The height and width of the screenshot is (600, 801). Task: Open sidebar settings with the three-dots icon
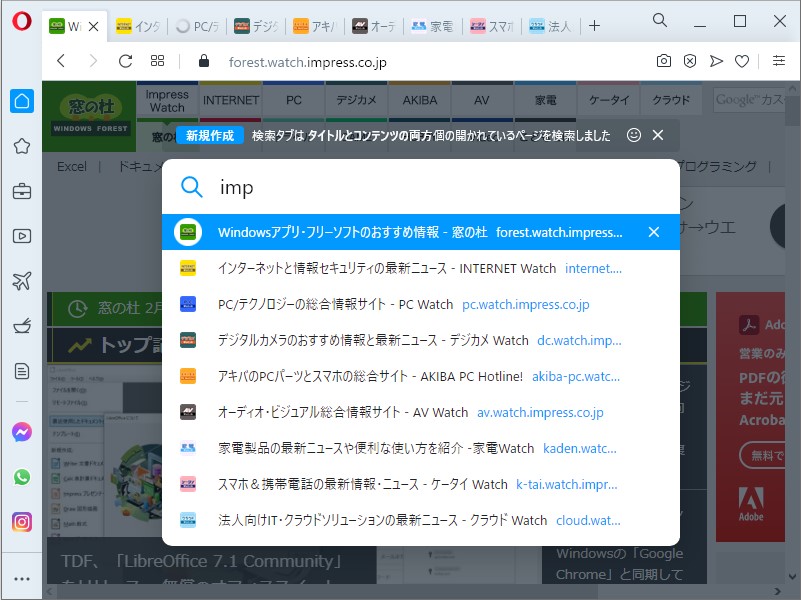(21, 578)
